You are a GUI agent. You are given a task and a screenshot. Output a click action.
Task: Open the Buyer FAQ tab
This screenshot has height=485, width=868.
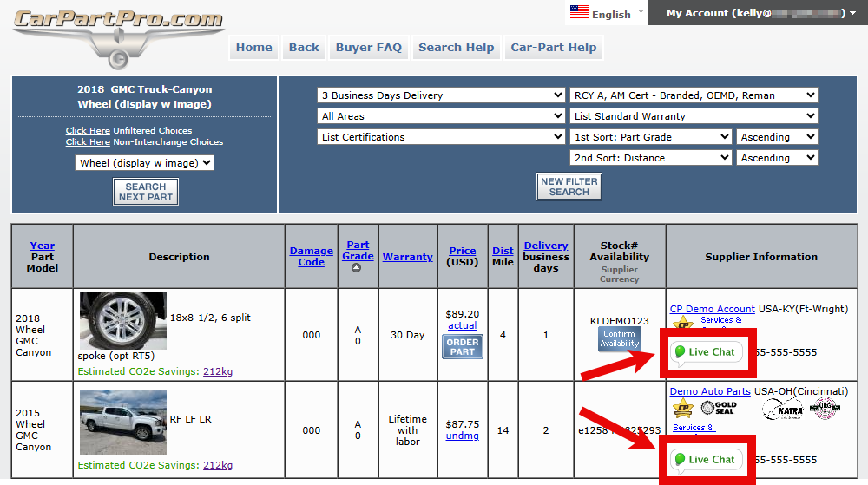[369, 48]
